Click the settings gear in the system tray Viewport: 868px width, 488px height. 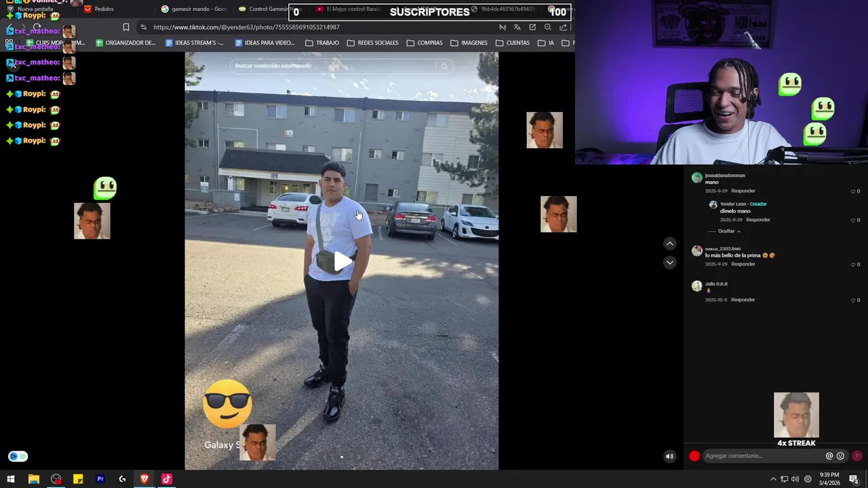[808, 479]
